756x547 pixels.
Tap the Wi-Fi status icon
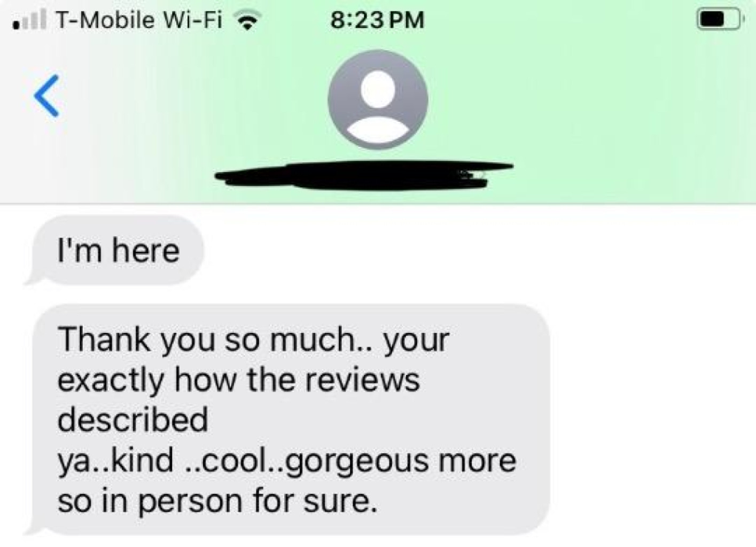tap(248, 20)
